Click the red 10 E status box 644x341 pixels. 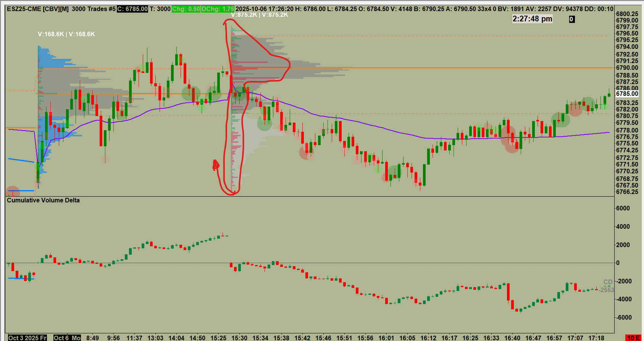tap(633, 338)
